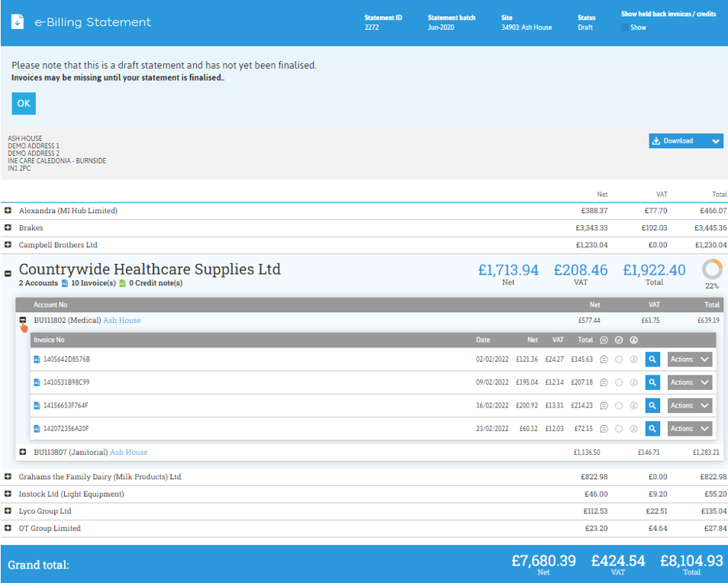Click invoice number 1405642D8576B
The height and width of the screenshot is (583, 728).
[x=66, y=359]
